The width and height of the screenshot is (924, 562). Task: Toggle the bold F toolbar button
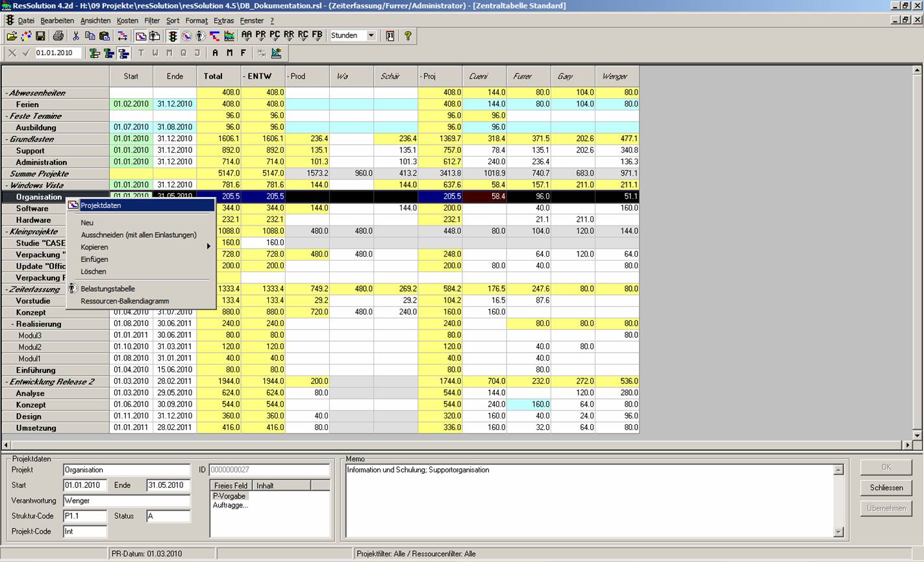243,53
